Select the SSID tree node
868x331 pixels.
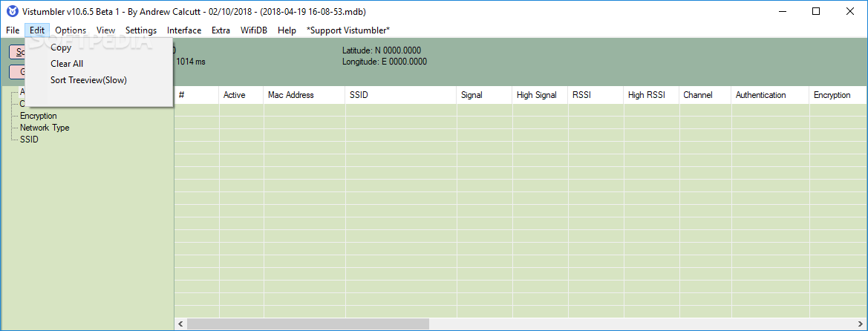[x=30, y=140]
